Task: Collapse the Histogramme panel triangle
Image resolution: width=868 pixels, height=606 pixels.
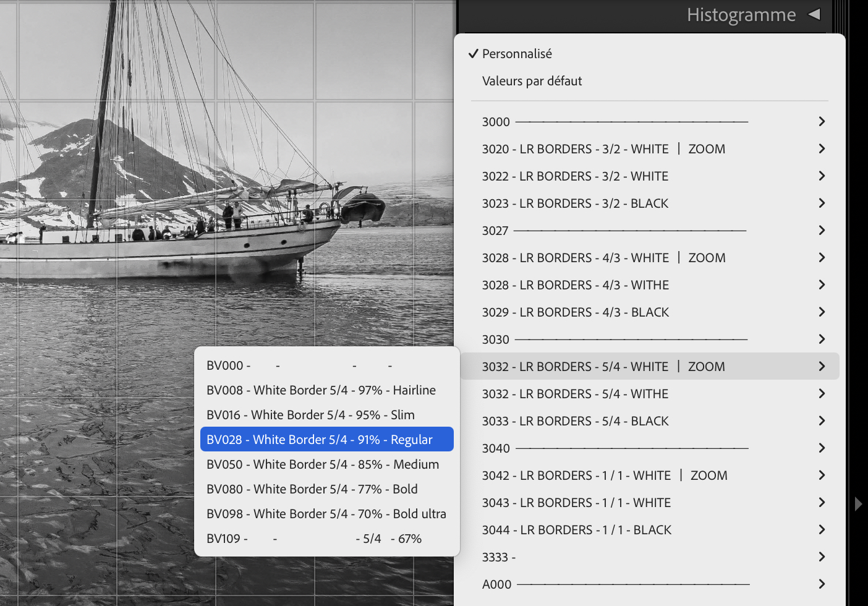Action: click(814, 14)
